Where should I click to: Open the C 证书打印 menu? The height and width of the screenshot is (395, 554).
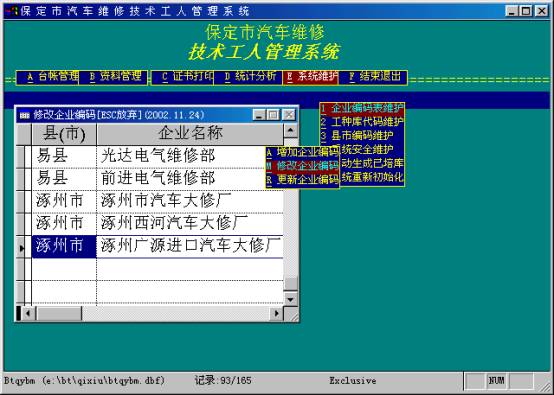click(x=183, y=77)
